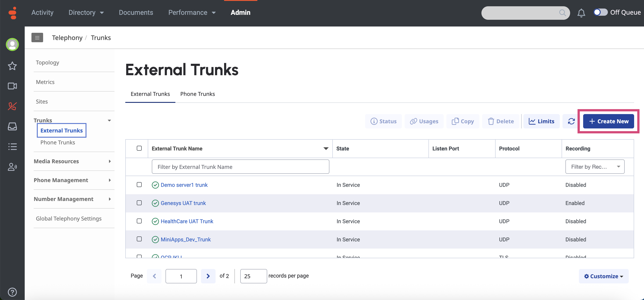Image resolution: width=644 pixels, height=300 pixels.
Task: Click the refresh trunks list icon
Action: point(571,121)
